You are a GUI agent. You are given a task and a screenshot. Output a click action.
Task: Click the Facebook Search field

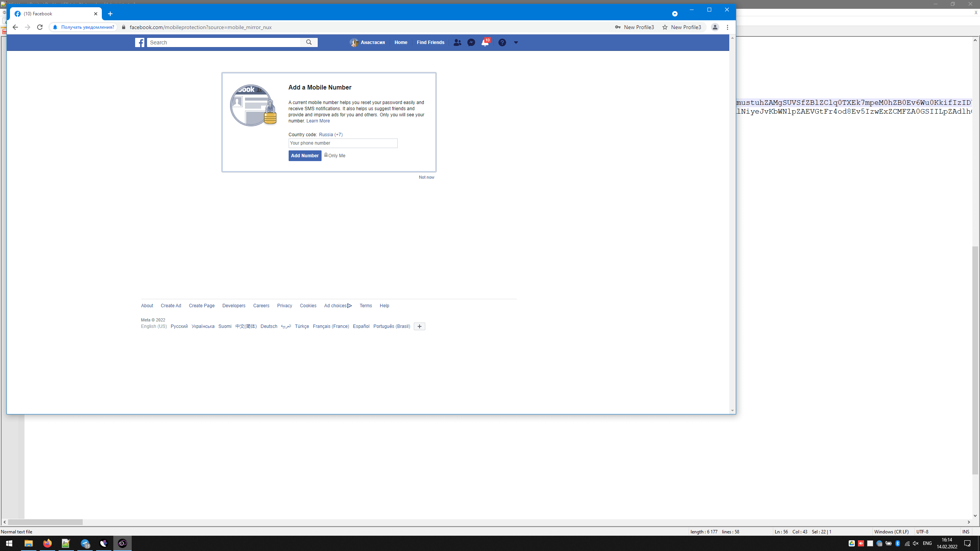point(226,42)
